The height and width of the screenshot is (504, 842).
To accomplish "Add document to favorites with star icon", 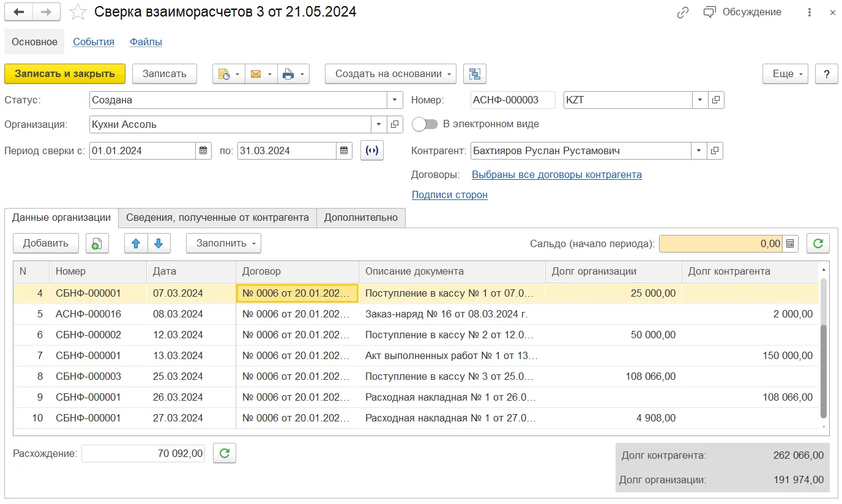I will [78, 12].
